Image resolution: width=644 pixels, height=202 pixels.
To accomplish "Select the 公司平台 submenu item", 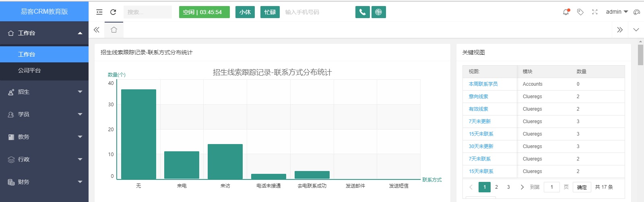I will (44, 70).
